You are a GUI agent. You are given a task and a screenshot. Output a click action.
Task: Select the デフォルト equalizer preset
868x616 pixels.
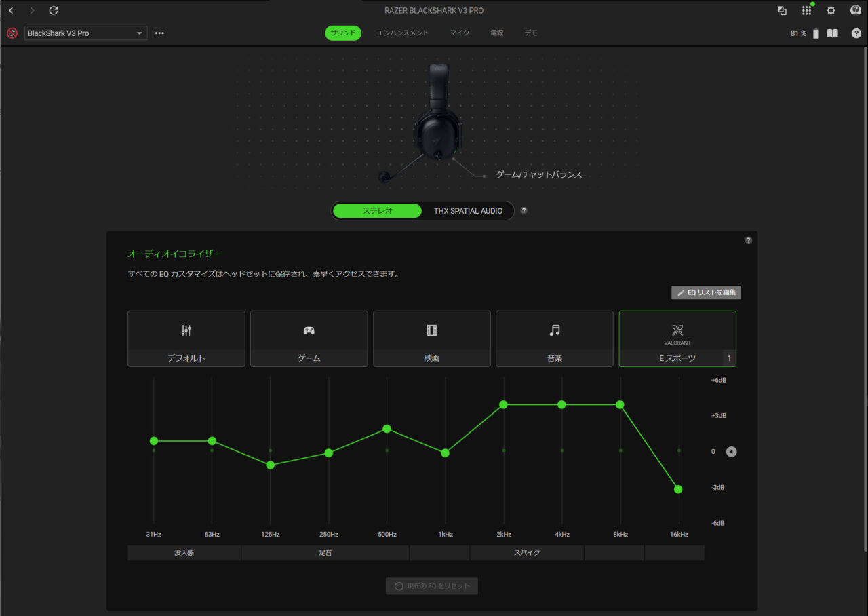(x=186, y=339)
